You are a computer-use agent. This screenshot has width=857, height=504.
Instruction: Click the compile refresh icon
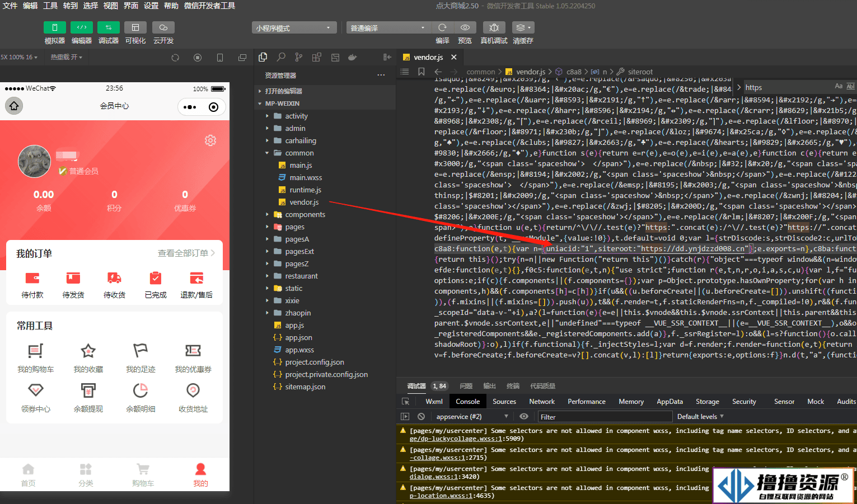click(x=442, y=27)
